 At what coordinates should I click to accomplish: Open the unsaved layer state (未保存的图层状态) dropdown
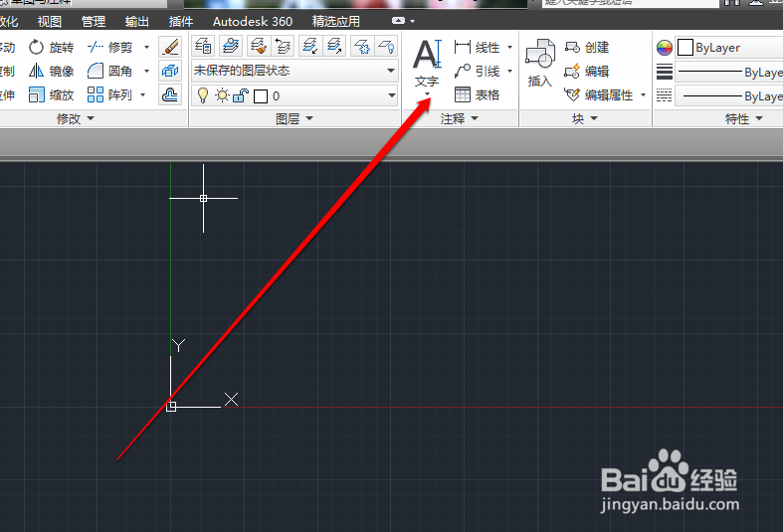294,71
